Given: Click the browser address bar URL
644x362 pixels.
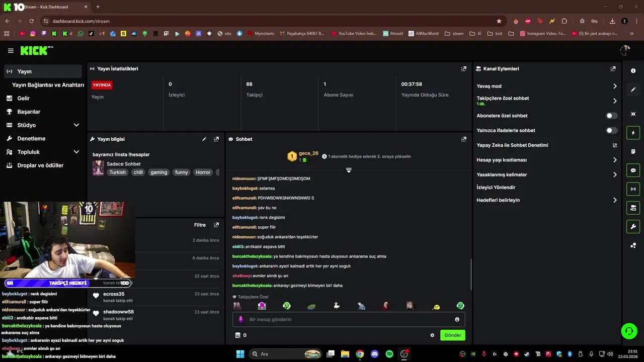Looking at the screenshot, I should (81, 21).
